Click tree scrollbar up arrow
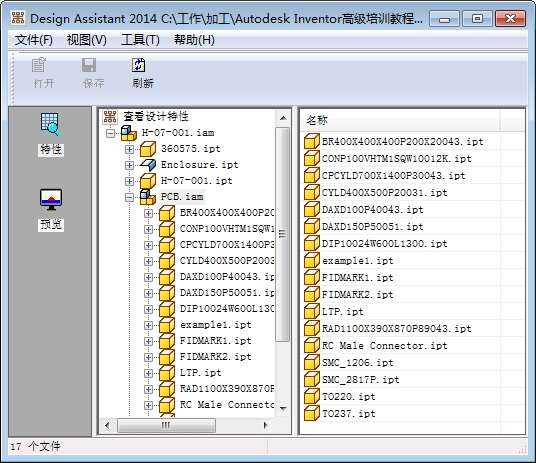 pyautogui.click(x=283, y=118)
